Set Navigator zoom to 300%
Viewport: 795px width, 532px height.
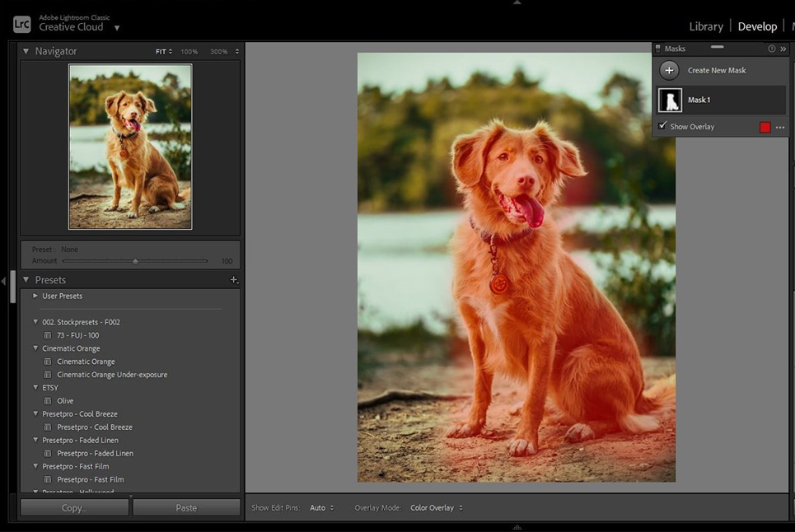pyautogui.click(x=219, y=52)
